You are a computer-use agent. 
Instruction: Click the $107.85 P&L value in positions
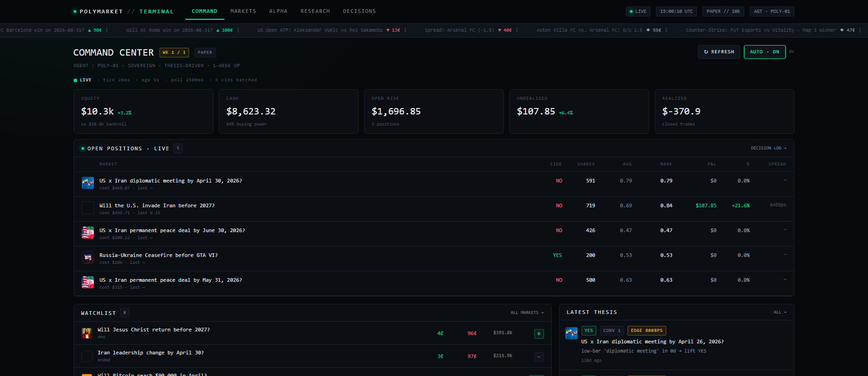pos(706,205)
